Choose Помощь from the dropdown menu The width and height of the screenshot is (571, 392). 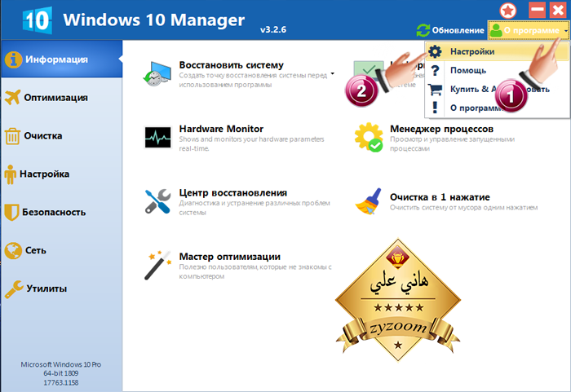click(497, 70)
